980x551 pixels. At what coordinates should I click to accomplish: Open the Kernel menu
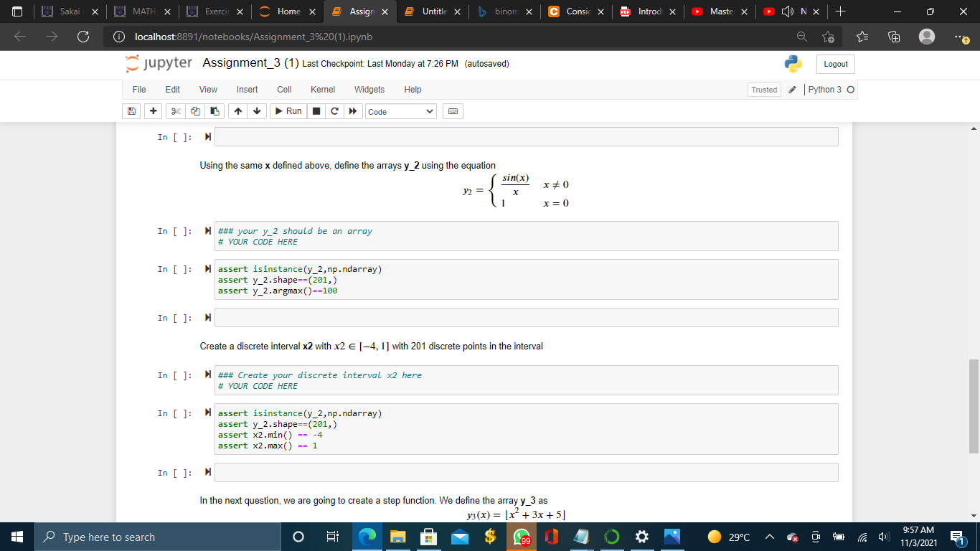pos(322,90)
